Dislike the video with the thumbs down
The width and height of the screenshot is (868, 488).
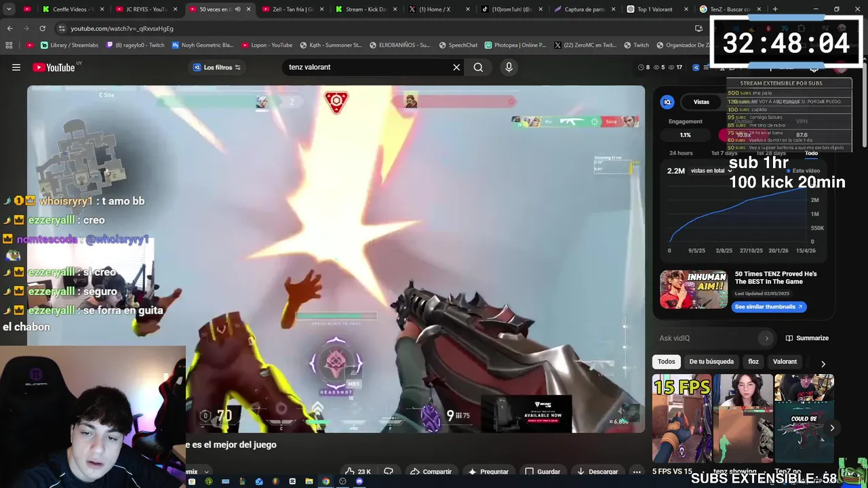click(x=389, y=472)
